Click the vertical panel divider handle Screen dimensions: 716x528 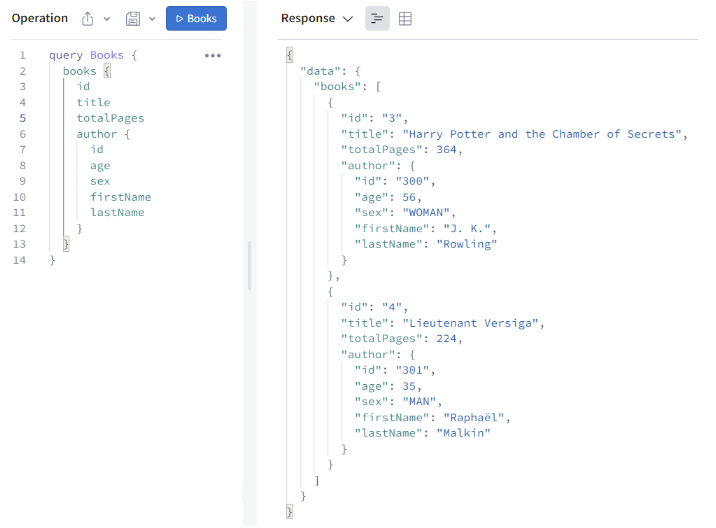249,265
